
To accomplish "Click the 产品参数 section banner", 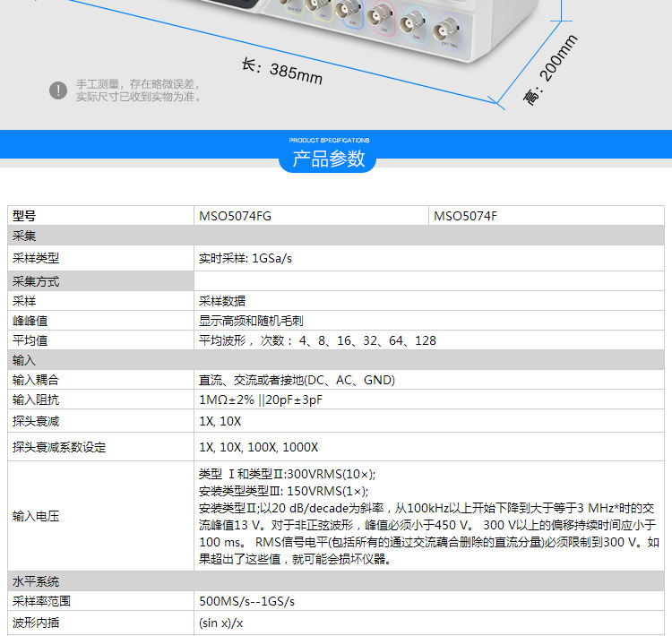I will coord(330,159).
